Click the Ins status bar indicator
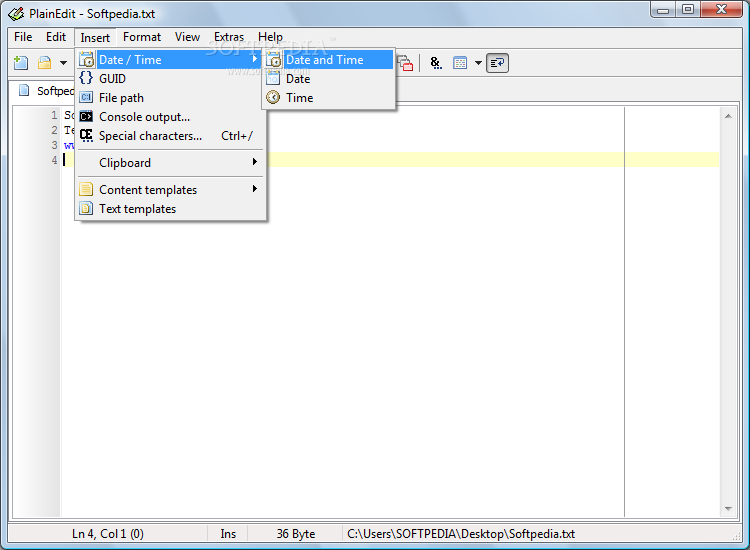Viewport: 750px width, 550px height. [x=228, y=534]
